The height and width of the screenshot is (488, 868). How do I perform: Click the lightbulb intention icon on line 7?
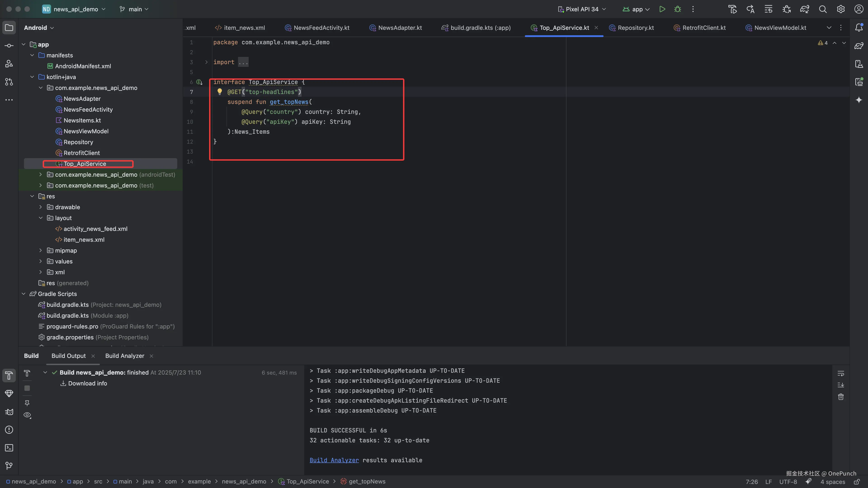[x=220, y=91]
